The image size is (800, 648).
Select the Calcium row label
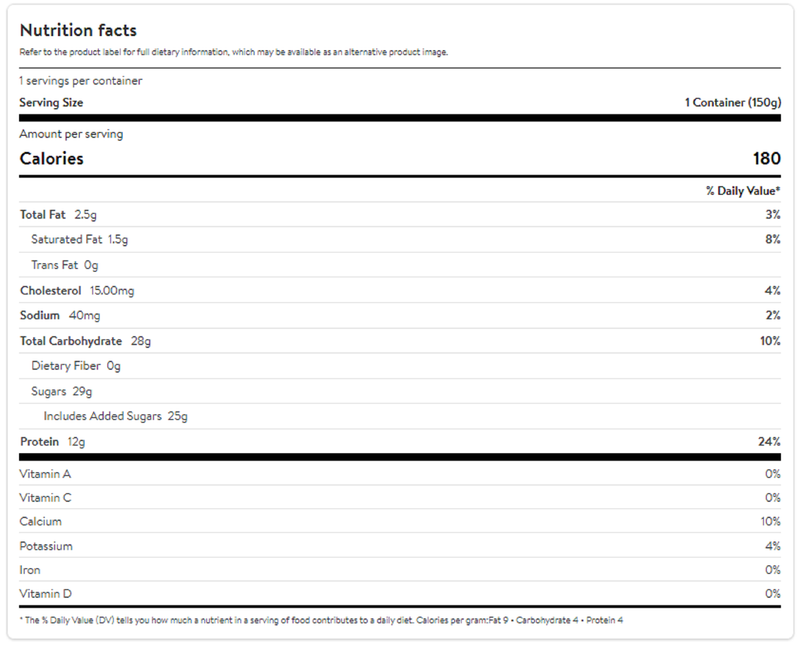coord(41,522)
